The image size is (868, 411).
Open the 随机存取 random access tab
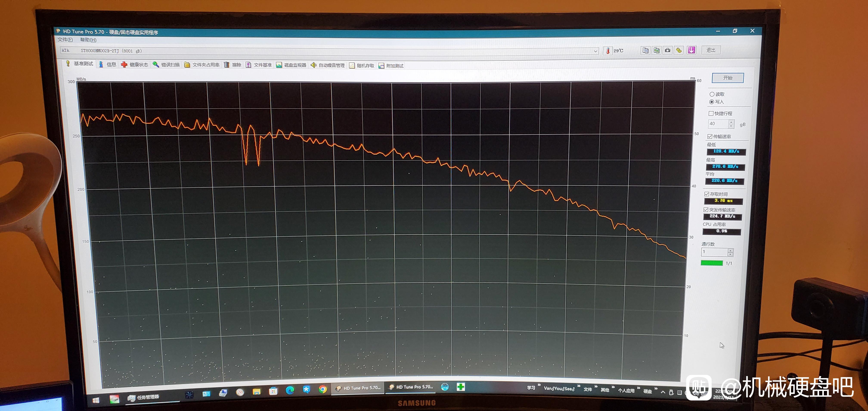pos(362,65)
